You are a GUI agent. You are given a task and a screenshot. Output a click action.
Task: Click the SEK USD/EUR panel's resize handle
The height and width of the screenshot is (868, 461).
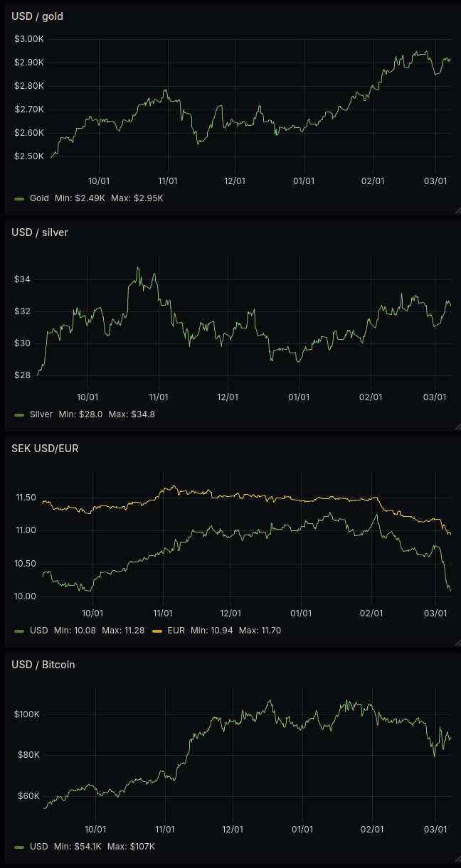[457, 643]
